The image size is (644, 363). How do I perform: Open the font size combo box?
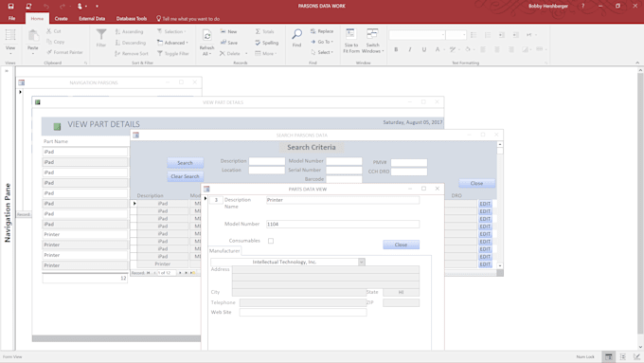click(456, 35)
